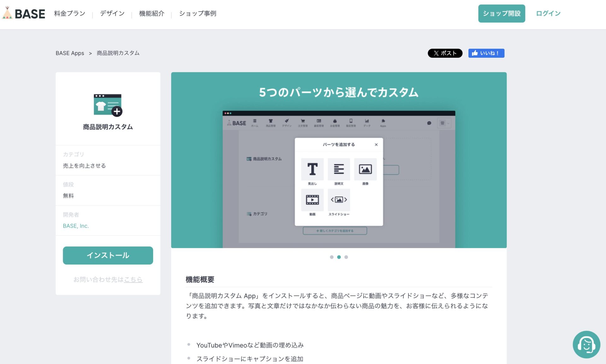Click the 機能概要 heading
The image size is (606, 364).
click(200, 279)
